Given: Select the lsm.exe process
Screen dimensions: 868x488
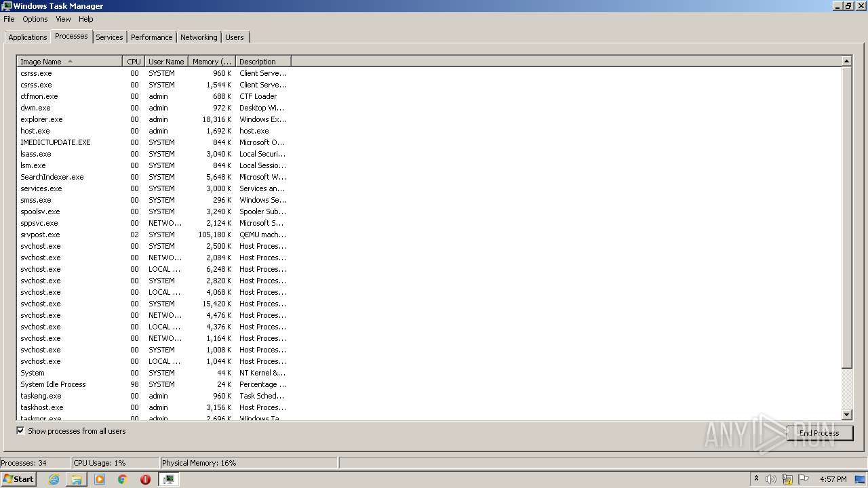Looking at the screenshot, I should coord(153,165).
